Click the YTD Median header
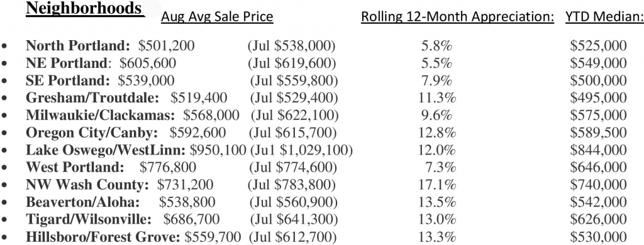Image resolution: width=644 pixels, height=245 pixels. click(604, 17)
